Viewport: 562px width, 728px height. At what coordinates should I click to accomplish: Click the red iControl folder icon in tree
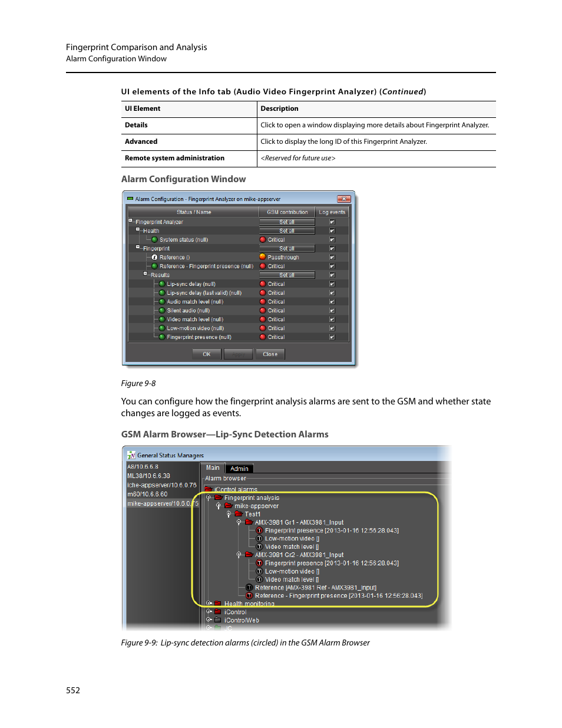point(218,612)
